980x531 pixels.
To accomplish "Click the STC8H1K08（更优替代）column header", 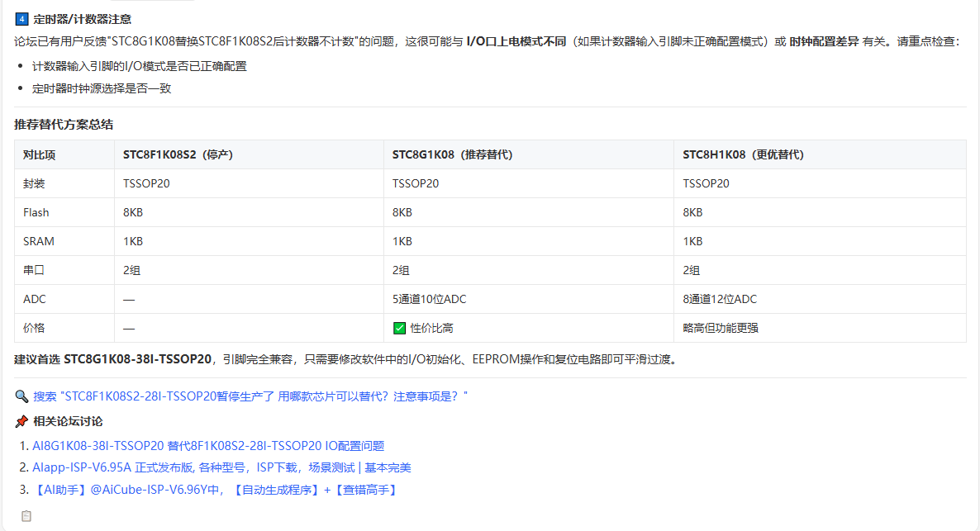I will point(820,154).
